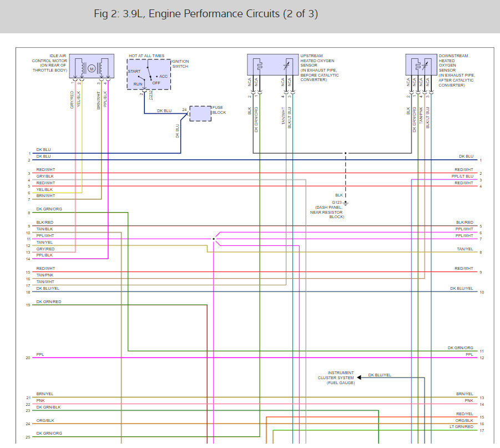
Task: Select the Ignition Switch dashed box
Action: pos(149,74)
